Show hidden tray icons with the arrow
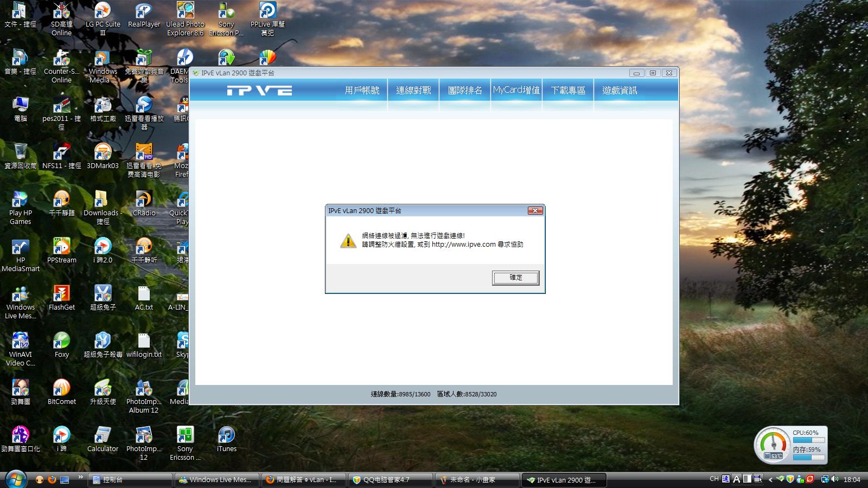 click(770, 479)
